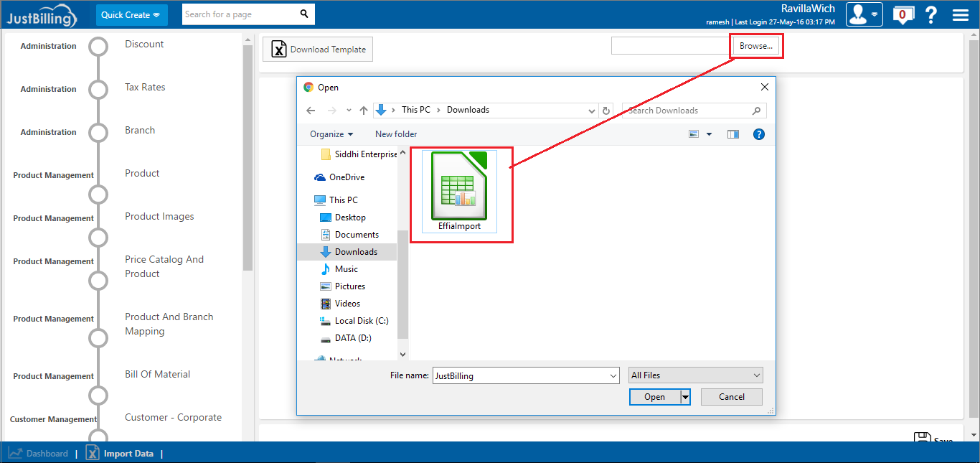Click the magnifier icon in page search
980x463 pixels.
coord(304,14)
